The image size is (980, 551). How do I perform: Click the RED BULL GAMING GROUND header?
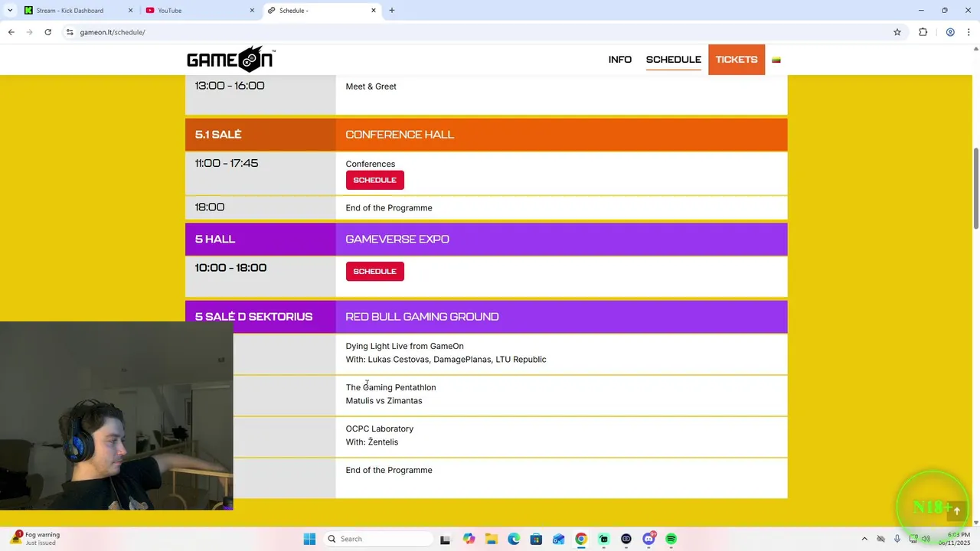(x=422, y=317)
